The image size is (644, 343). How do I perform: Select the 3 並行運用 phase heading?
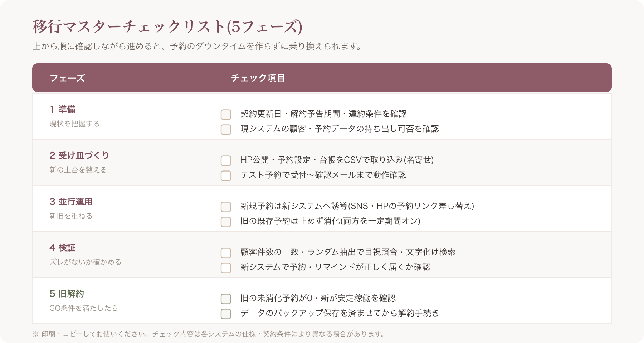(x=71, y=202)
